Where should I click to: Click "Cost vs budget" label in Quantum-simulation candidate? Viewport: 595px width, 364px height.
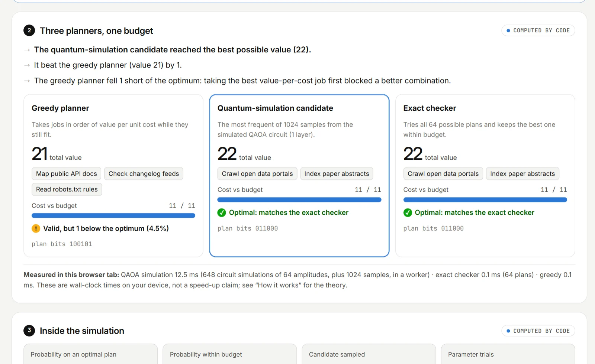(x=240, y=190)
